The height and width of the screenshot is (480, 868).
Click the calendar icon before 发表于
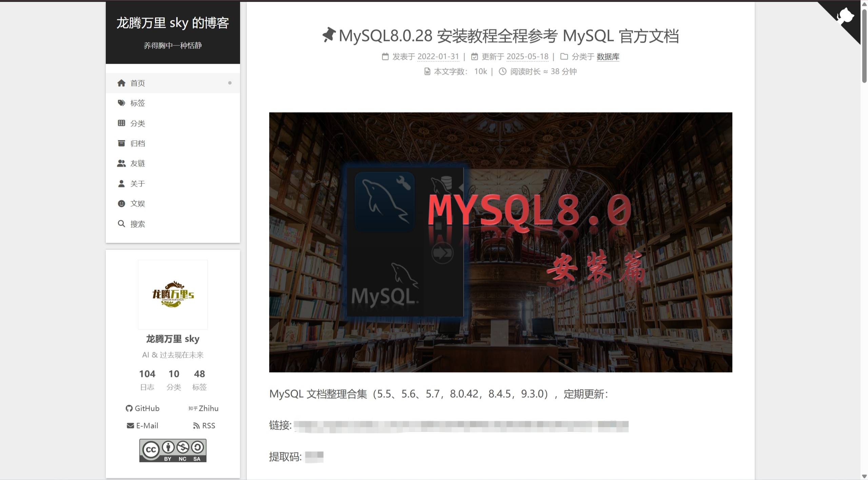coord(385,57)
